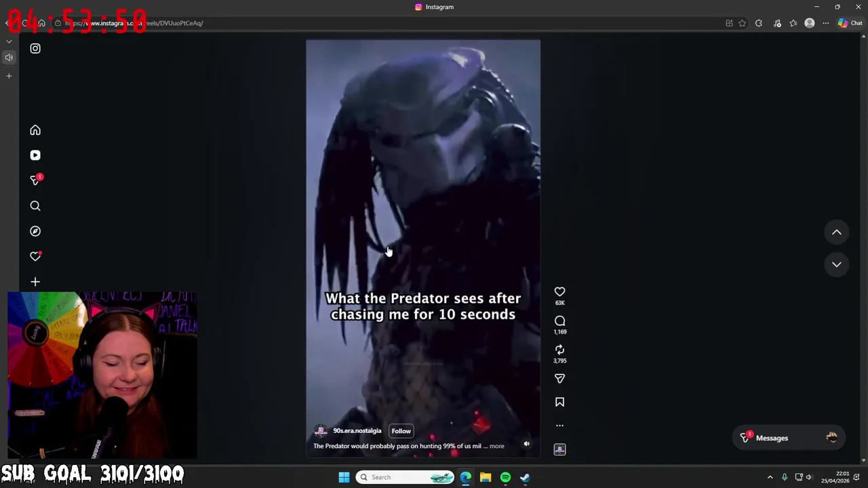Image resolution: width=868 pixels, height=488 pixels.
Task: Repost the reel
Action: 559,350
